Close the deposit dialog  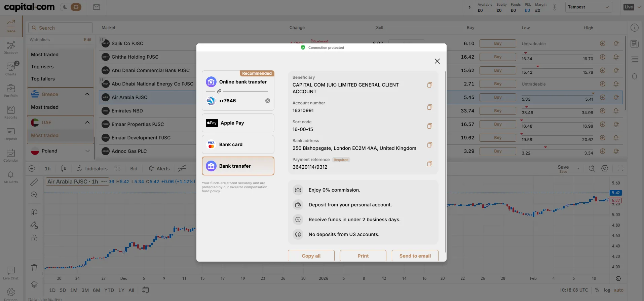pyautogui.click(x=437, y=61)
